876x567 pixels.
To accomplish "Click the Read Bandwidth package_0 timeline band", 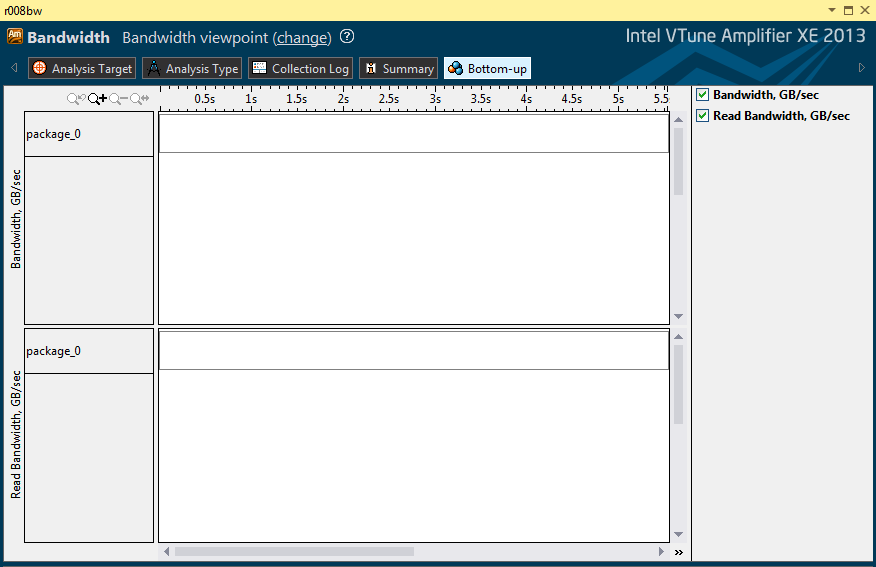I will (414, 350).
